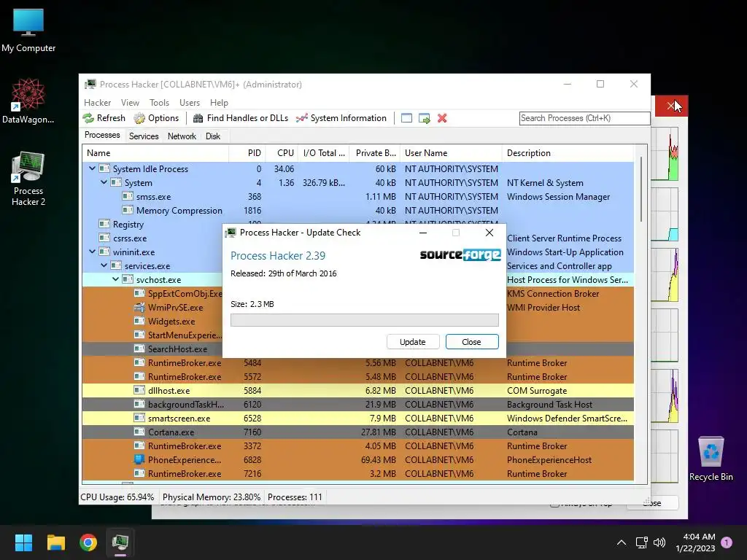The image size is (747, 560).
Task: Switch to the Network tab
Action: (x=182, y=136)
